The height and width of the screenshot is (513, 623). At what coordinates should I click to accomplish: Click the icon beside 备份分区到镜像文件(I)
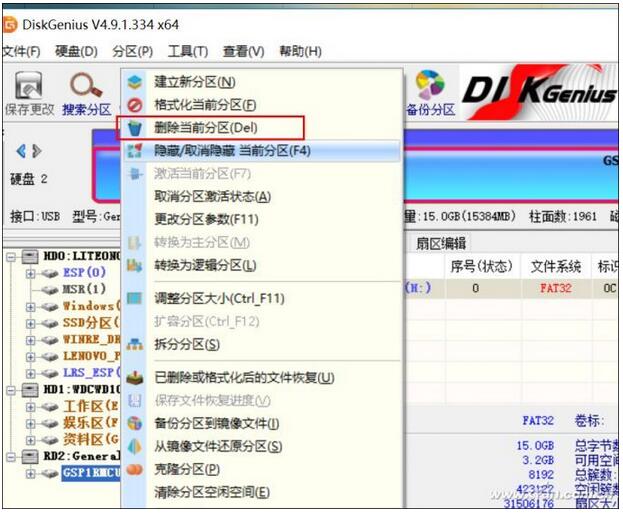[135, 423]
